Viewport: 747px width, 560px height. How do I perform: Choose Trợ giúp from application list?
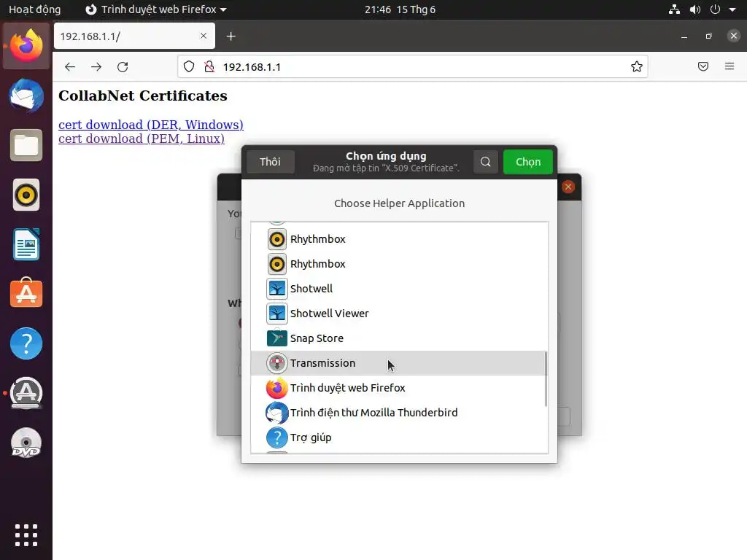399,437
